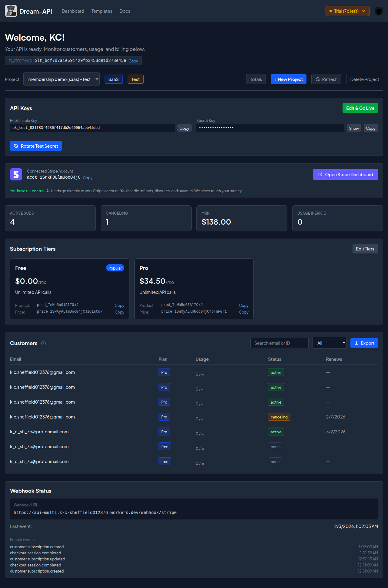Click the Dream-API logo icon

click(x=11, y=11)
